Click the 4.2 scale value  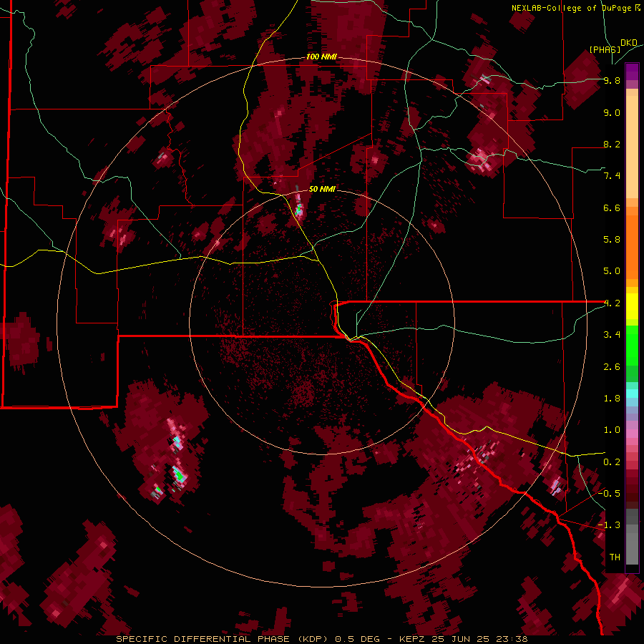pyautogui.click(x=612, y=303)
